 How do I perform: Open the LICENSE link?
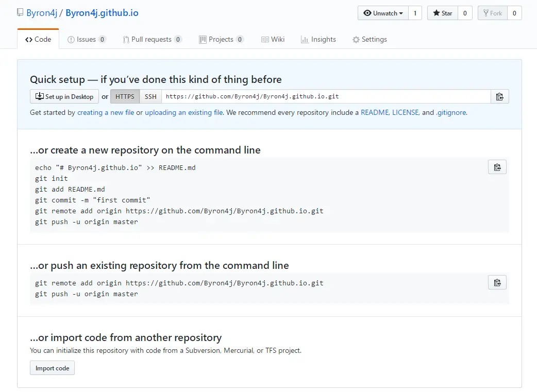pos(406,112)
